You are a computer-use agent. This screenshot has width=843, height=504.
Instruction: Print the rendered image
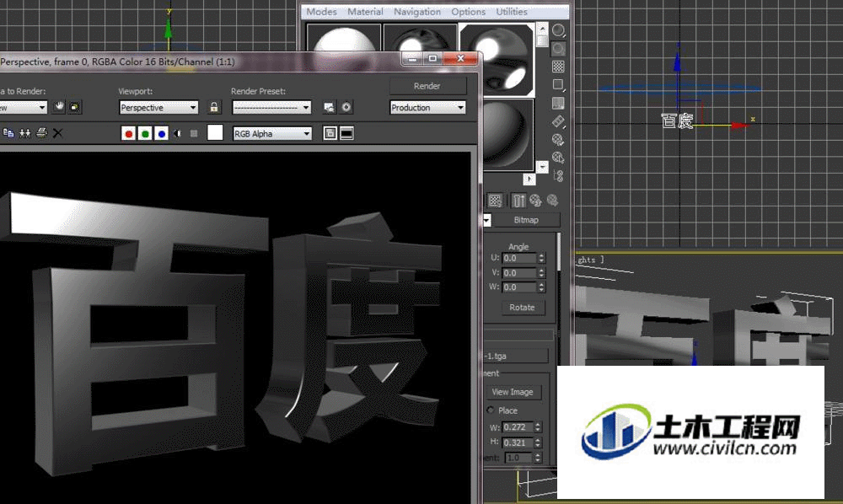[41, 132]
